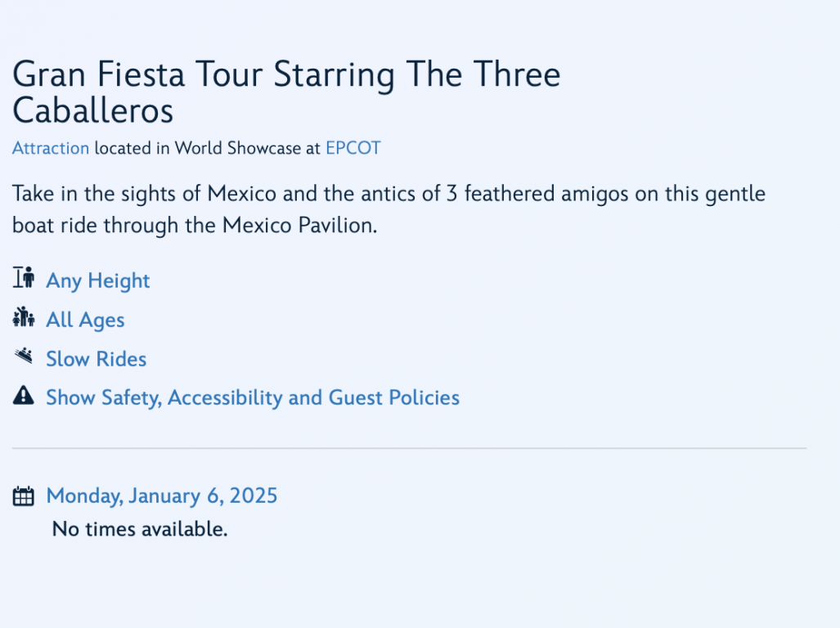Click the family ages icon
840x628 pixels.
24,317
